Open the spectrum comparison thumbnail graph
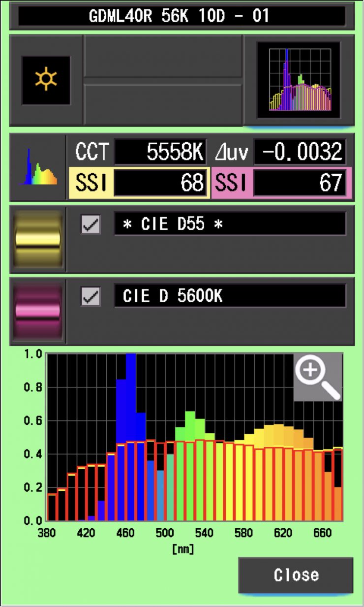Image resolution: width=364 pixels, height=607 pixels. click(x=299, y=80)
